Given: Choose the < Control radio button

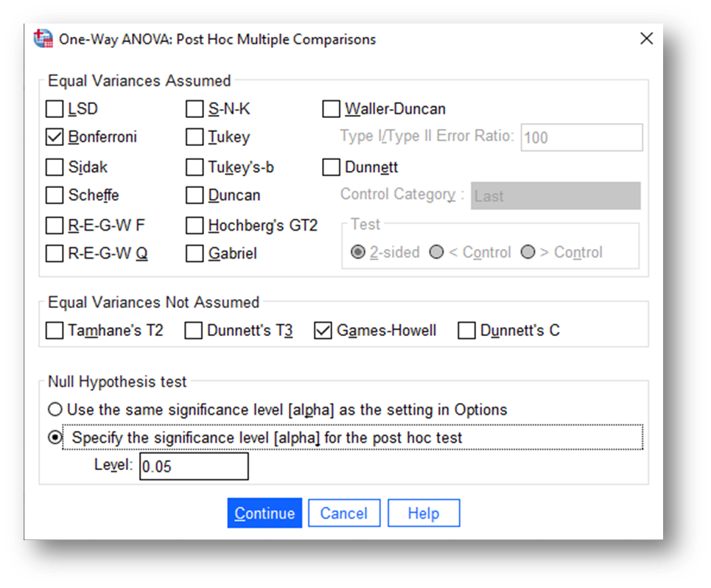Looking at the screenshot, I should (x=436, y=252).
